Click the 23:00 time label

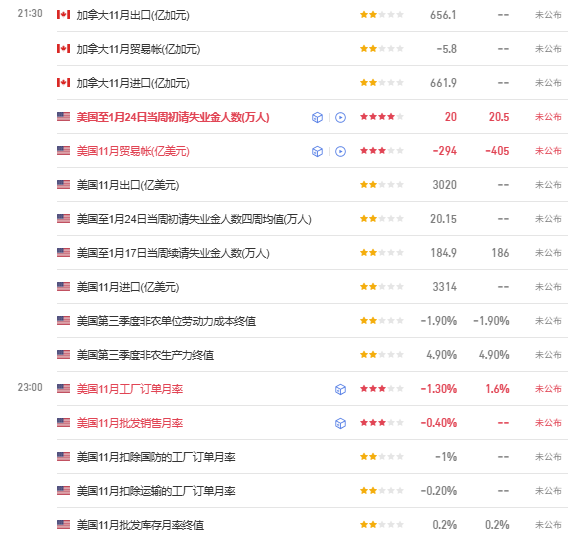point(30,388)
